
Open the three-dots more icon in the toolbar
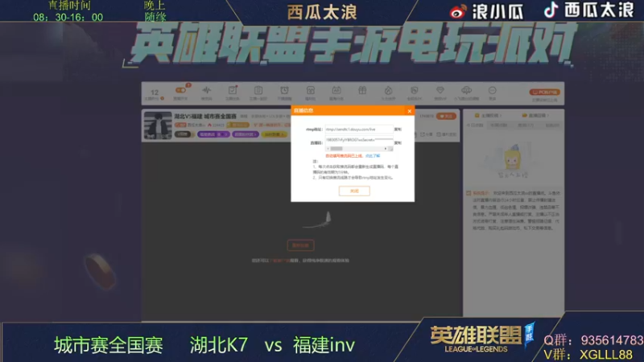492,90
